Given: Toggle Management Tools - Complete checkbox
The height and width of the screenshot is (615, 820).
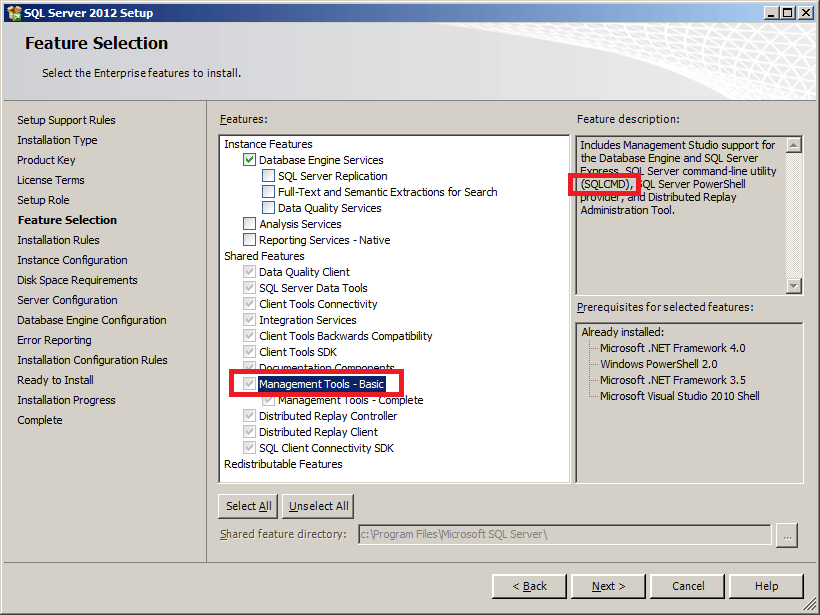Looking at the screenshot, I should point(268,401).
